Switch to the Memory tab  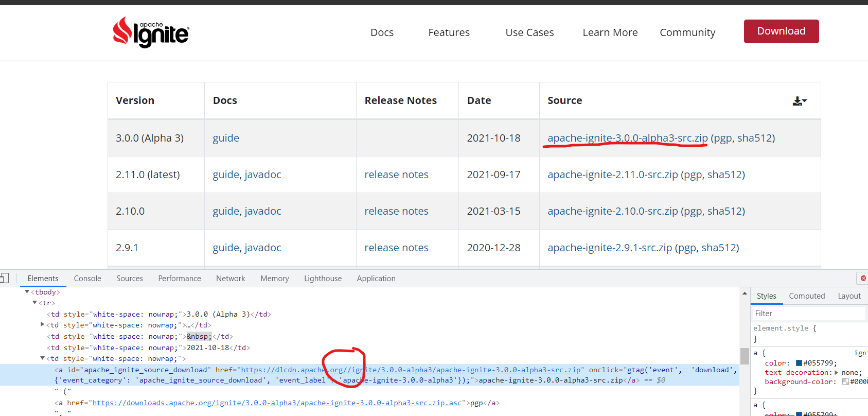(275, 279)
